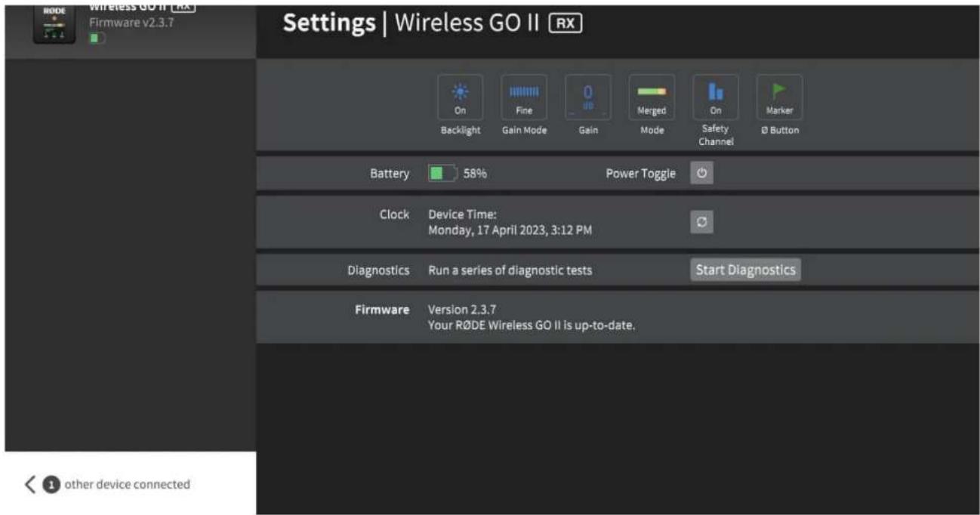This screenshot has width=980, height=515.
Task: Click the Diagnostics row label
Action: [x=378, y=270]
